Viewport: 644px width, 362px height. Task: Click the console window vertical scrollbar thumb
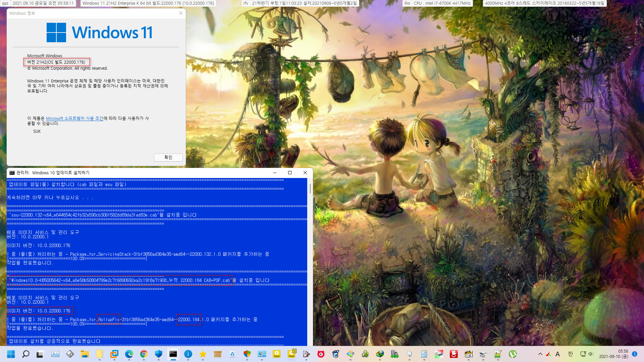coord(310,188)
